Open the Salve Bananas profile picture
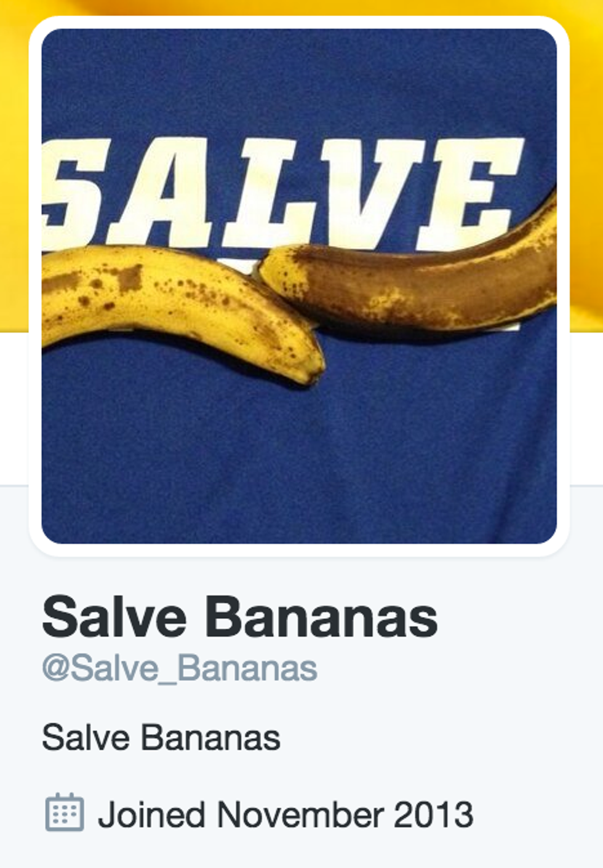Screen dimensions: 603x868 click(x=299, y=286)
